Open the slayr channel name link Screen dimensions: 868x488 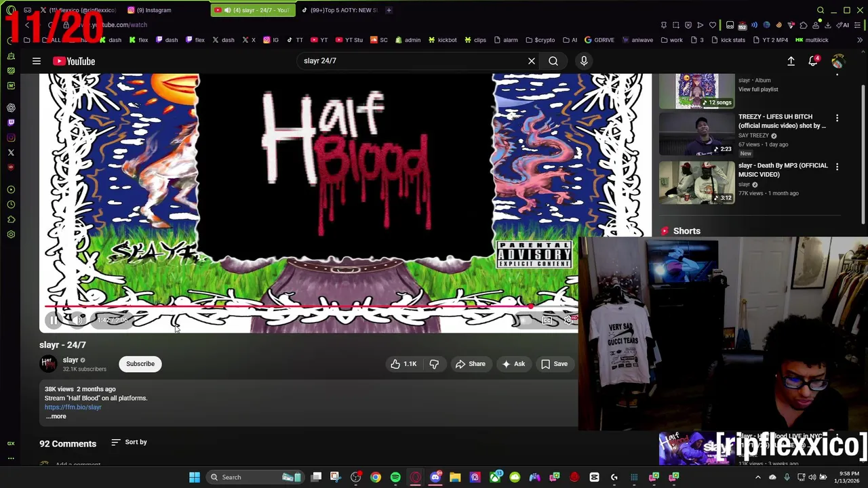(x=71, y=360)
